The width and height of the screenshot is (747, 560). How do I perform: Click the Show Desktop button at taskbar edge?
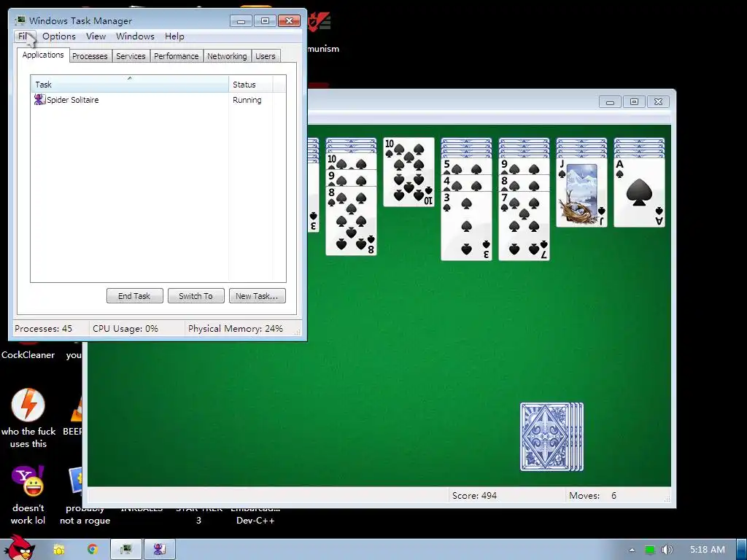tap(742, 550)
